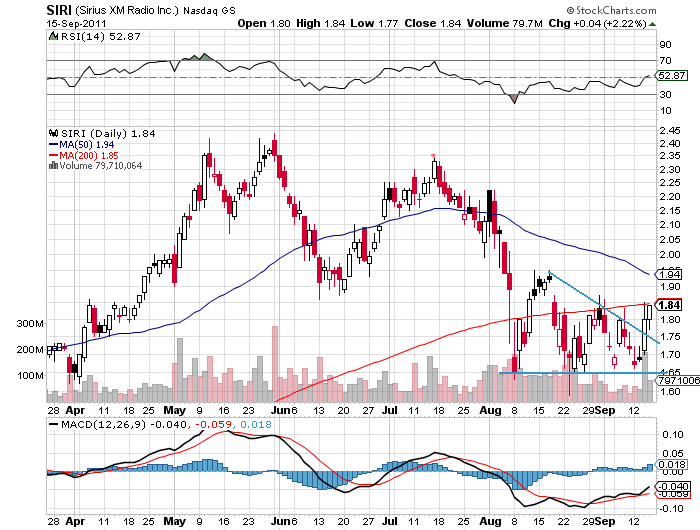Click the 1.60 price axis label

(670, 392)
